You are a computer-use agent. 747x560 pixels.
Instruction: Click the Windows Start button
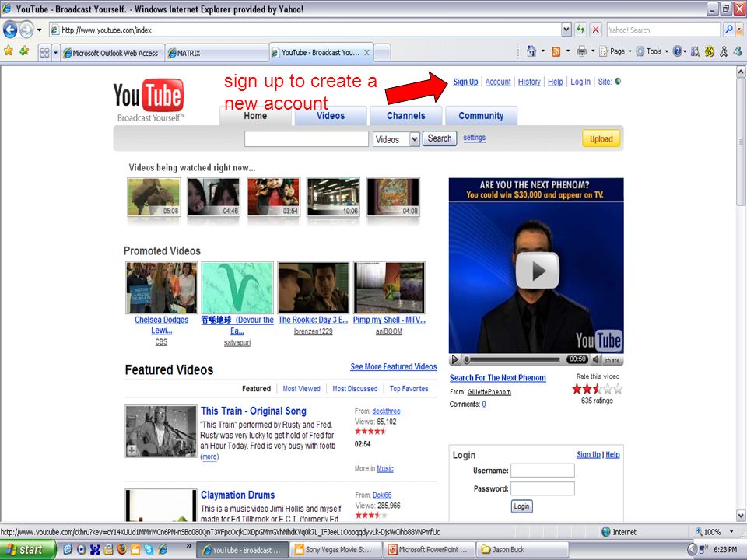pyautogui.click(x=26, y=550)
